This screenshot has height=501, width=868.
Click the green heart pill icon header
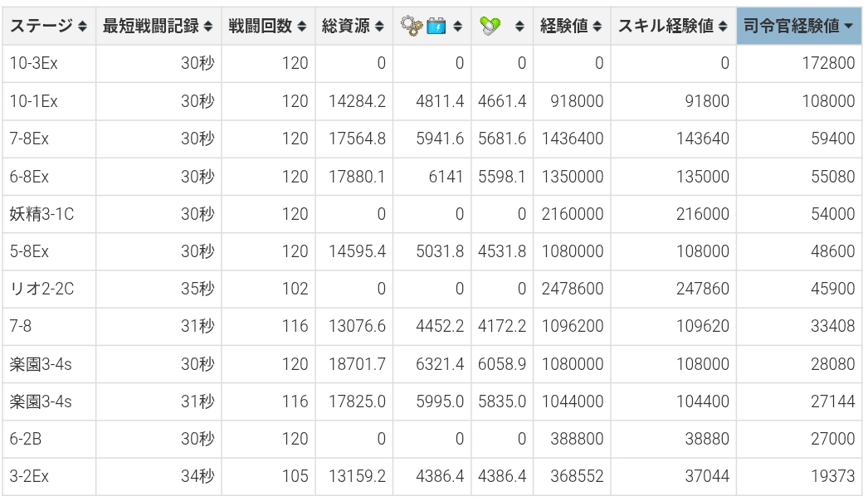[x=490, y=27]
